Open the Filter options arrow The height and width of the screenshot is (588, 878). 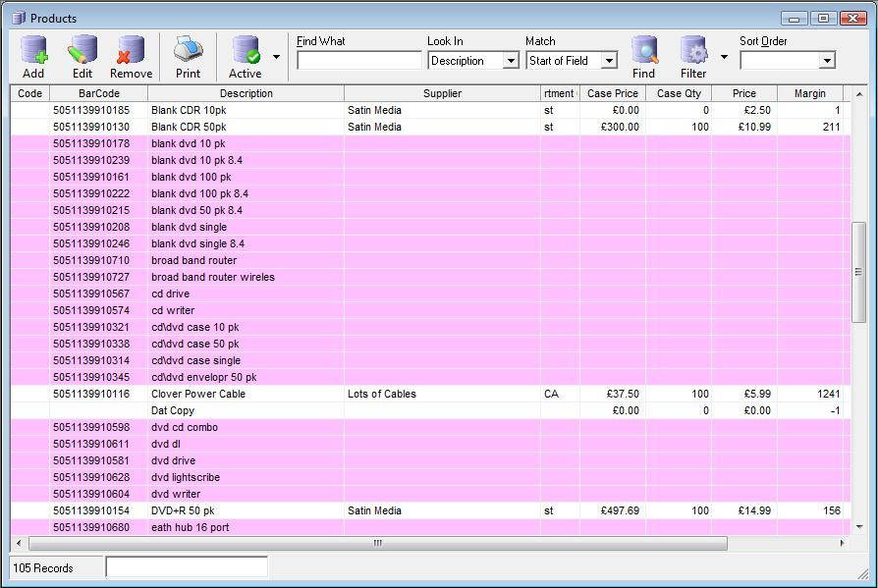(724, 57)
